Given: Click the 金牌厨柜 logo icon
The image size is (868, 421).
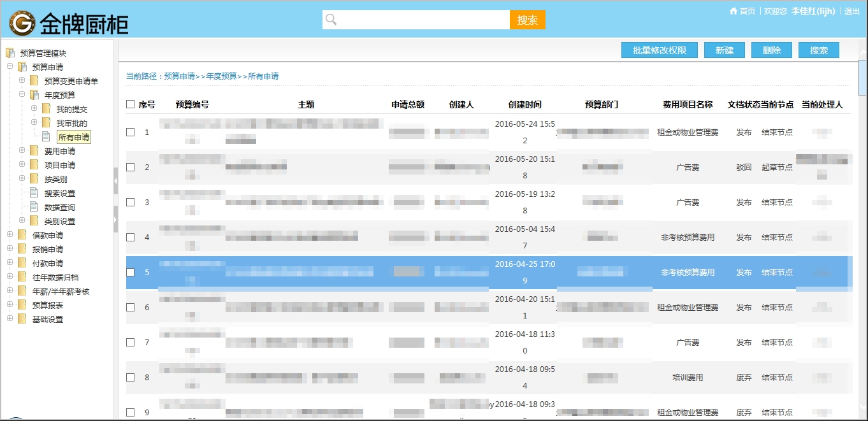Looking at the screenshot, I should tap(22, 24).
